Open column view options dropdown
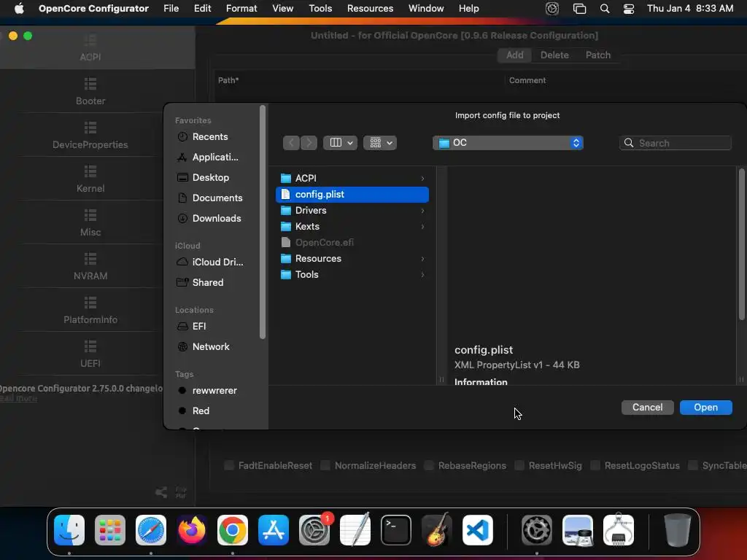747x560 pixels. 340,143
